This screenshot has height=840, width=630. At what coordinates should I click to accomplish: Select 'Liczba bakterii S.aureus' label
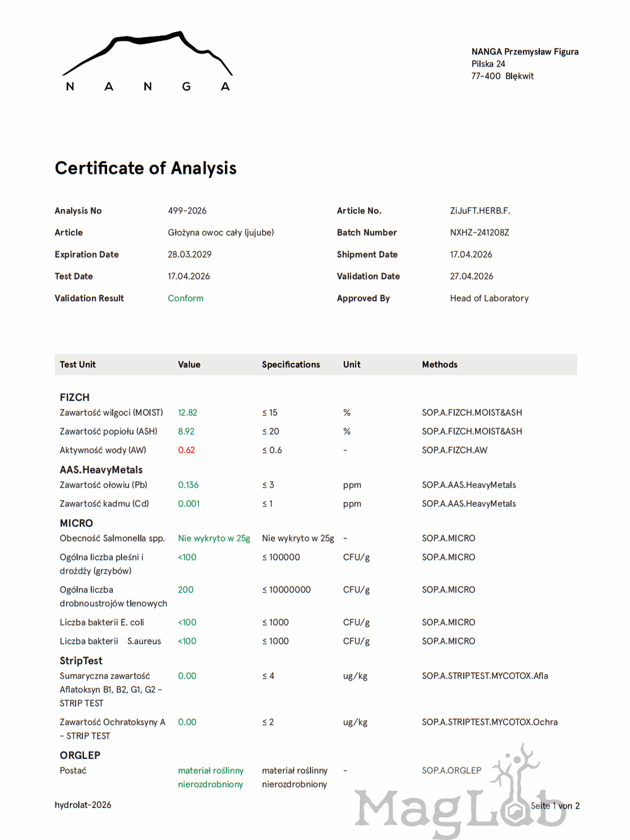[x=110, y=641]
